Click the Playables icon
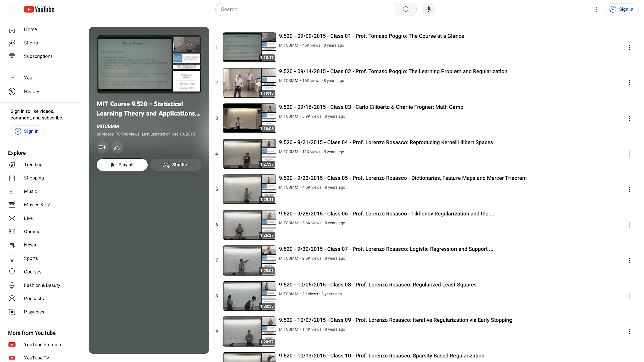The width and height of the screenshot is (644, 362). click(12, 312)
